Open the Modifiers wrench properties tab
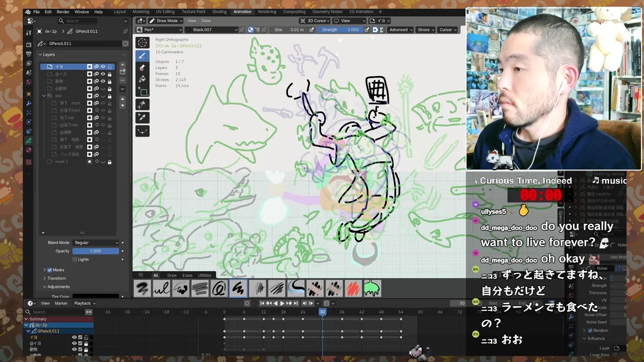The height and width of the screenshot is (362, 644). point(29,103)
